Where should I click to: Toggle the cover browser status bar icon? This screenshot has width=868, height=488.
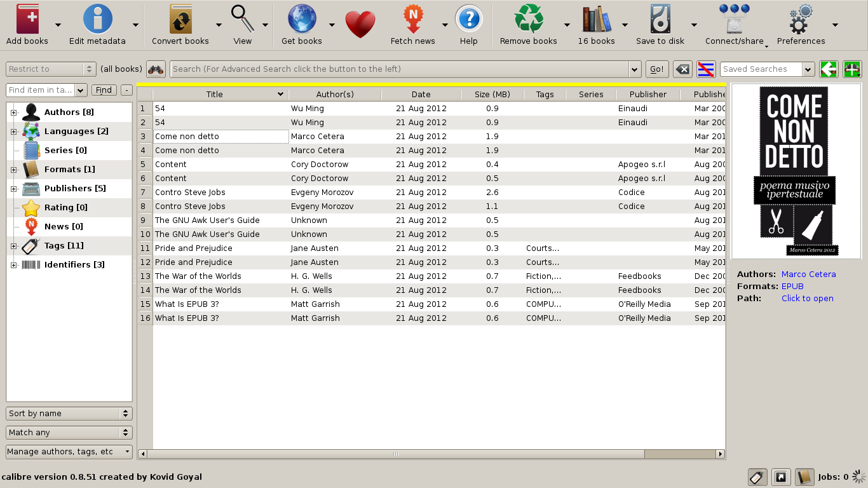pyautogui.click(x=781, y=477)
